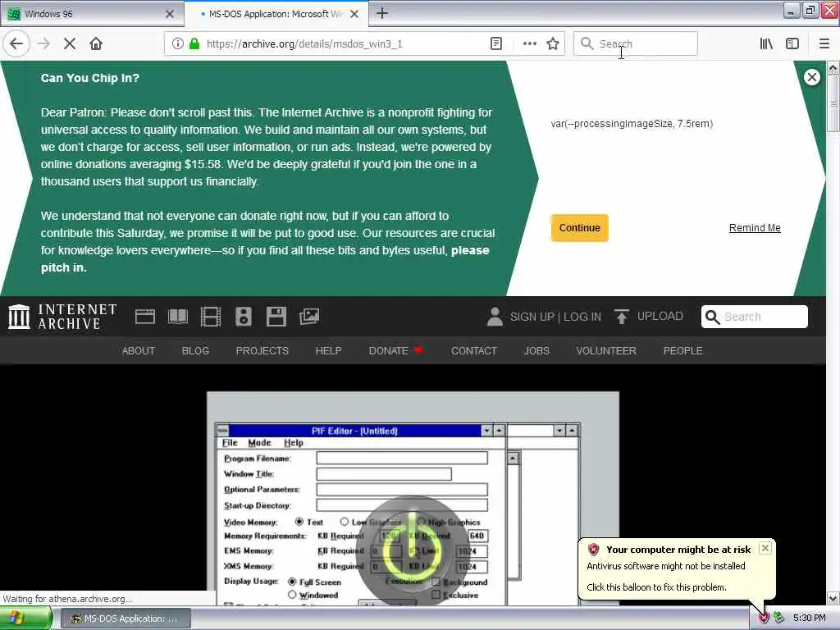Open the Wayback web media icon
Image resolution: width=840 pixels, height=630 pixels.
144,317
